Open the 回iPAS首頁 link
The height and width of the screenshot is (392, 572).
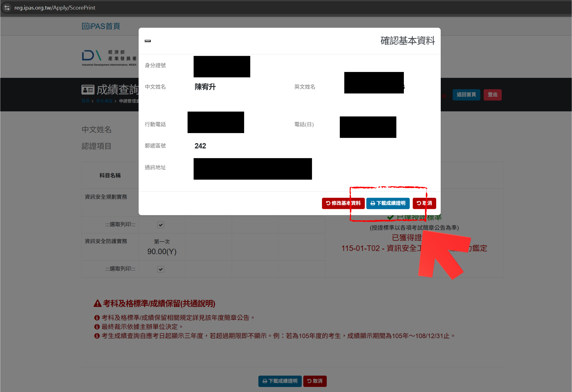tap(101, 26)
